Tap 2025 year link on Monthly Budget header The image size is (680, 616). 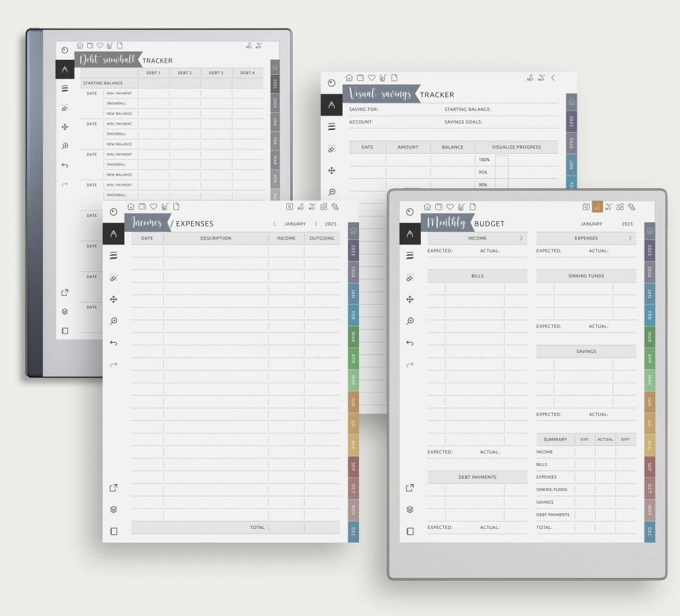pyautogui.click(x=627, y=224)
